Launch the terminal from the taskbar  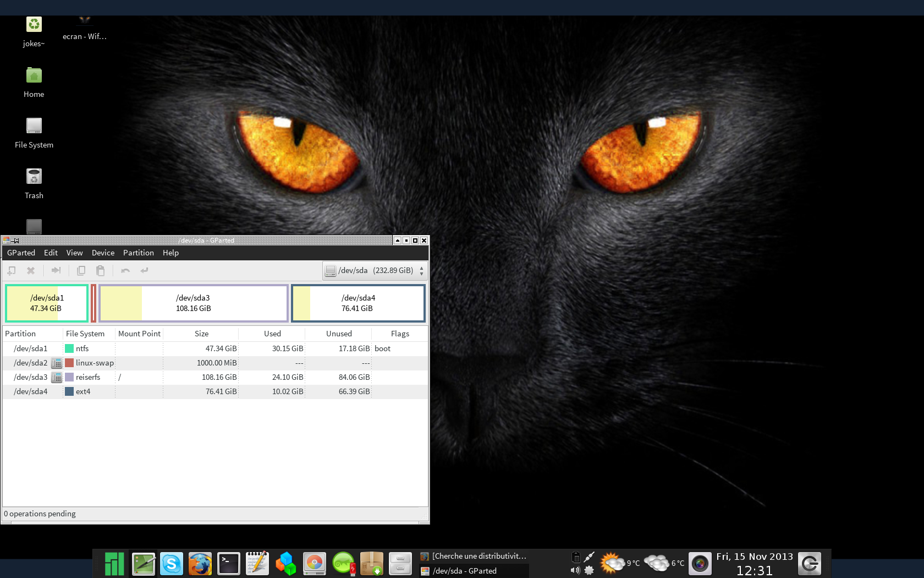[x=229, y=564]
